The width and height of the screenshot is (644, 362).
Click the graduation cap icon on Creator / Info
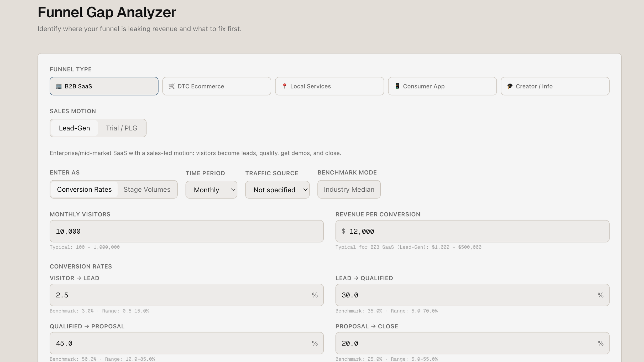click(x=510, y=86)
